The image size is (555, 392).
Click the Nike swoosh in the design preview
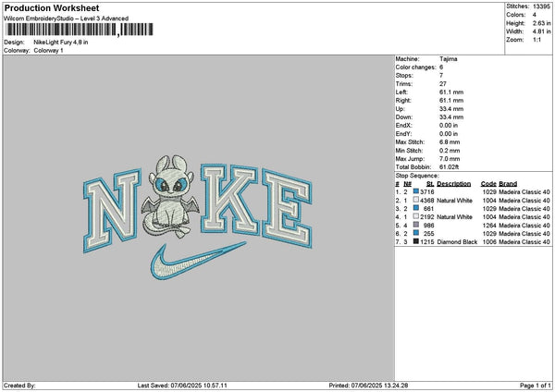point(198,261)
